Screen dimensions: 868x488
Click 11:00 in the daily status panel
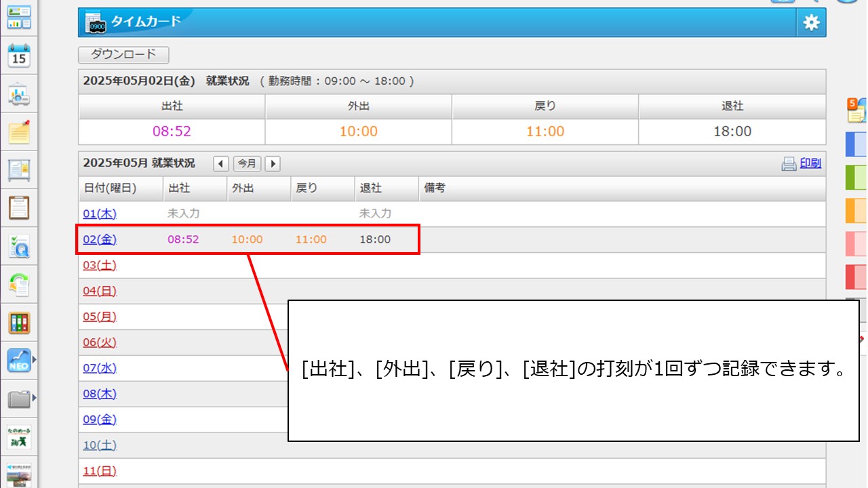click(x=545, y=131)
